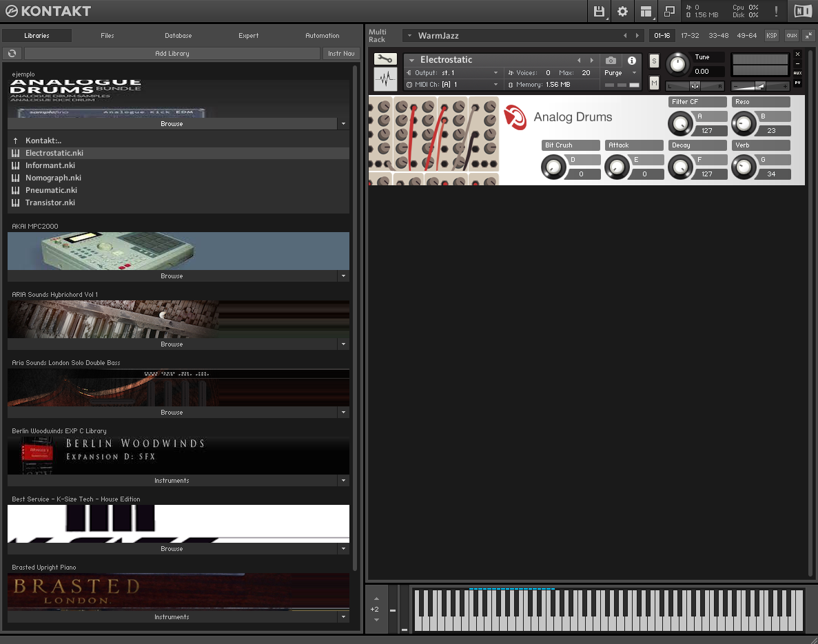Minimize the Electrostatic instrument header
818x644 pixels.
797,63
